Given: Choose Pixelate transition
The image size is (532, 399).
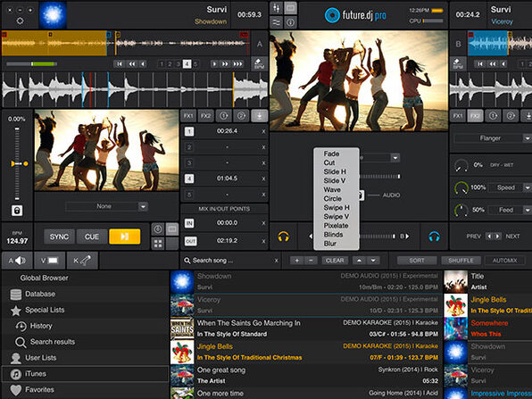Looking at the screenshot, I should pyautogui.click(x=336, y=225).
